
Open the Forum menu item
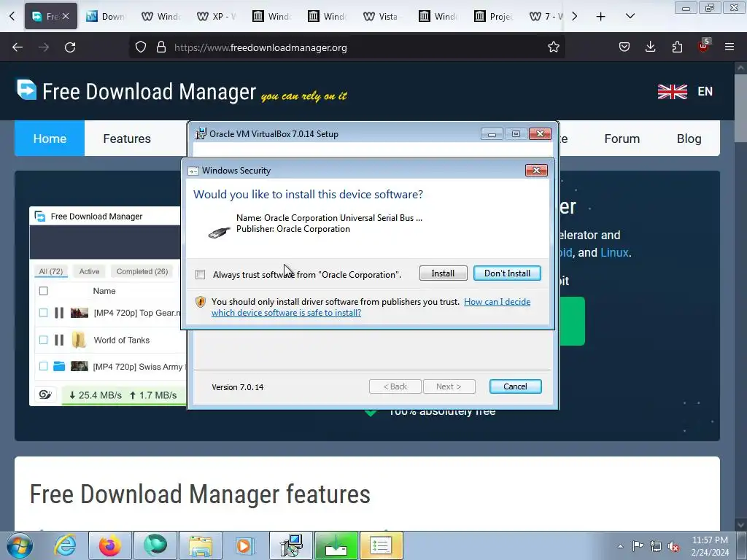[622, 139]
